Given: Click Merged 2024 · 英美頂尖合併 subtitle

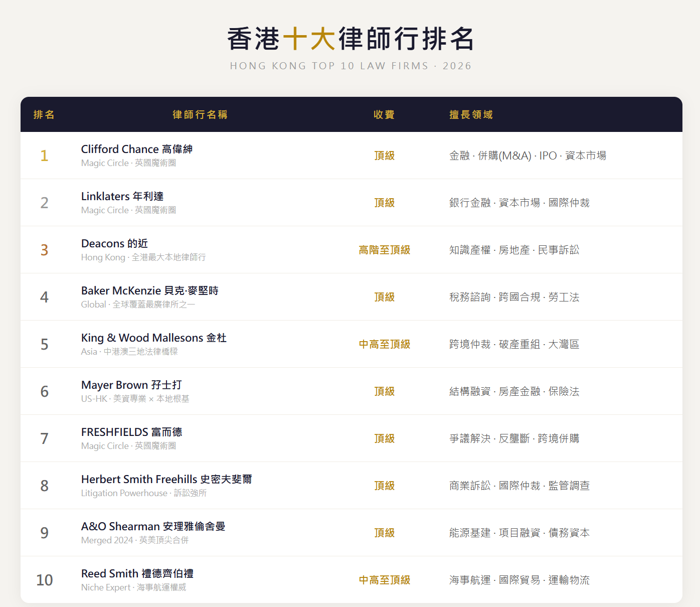Looking at the screenshot, I should coord(135,540).
